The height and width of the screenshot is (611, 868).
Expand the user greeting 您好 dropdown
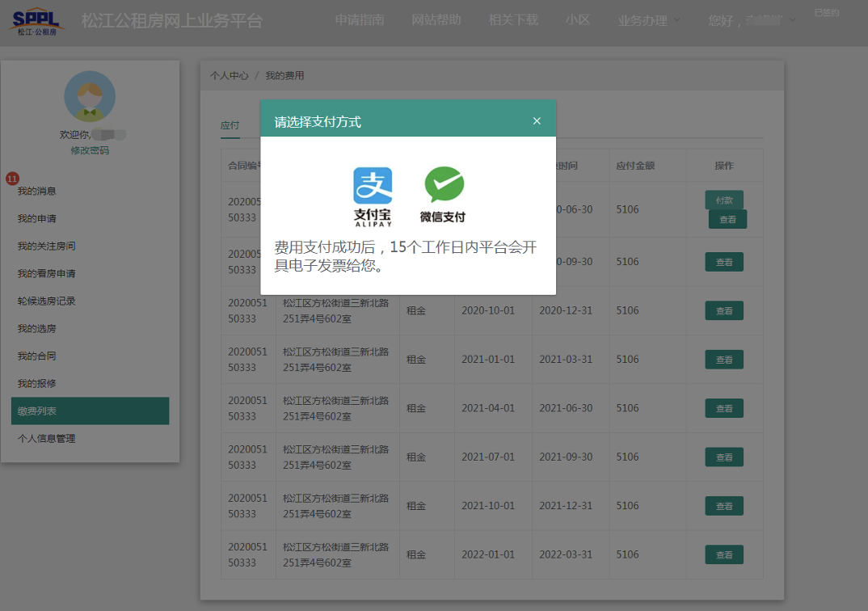click(752, 20)
